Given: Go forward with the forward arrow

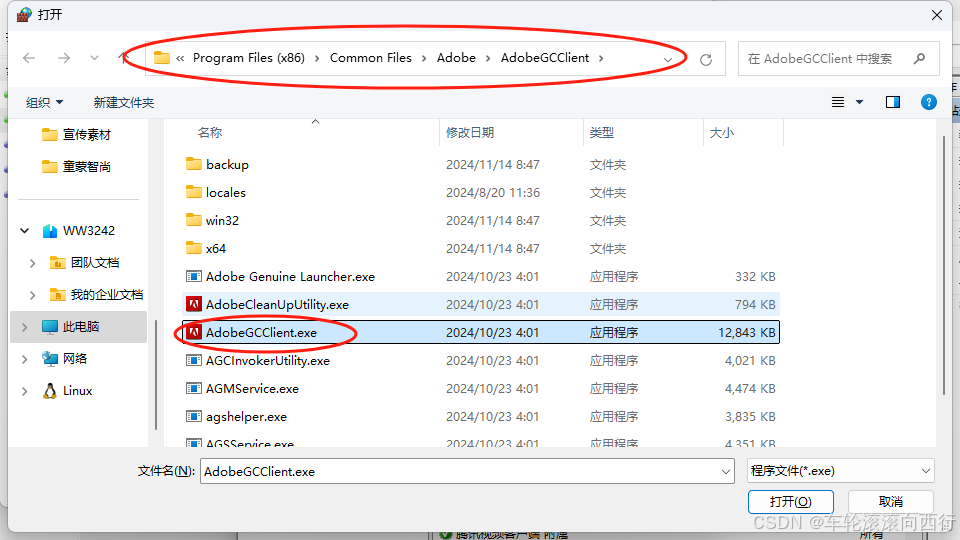Looking at the screenshot, I should point(64,58).
